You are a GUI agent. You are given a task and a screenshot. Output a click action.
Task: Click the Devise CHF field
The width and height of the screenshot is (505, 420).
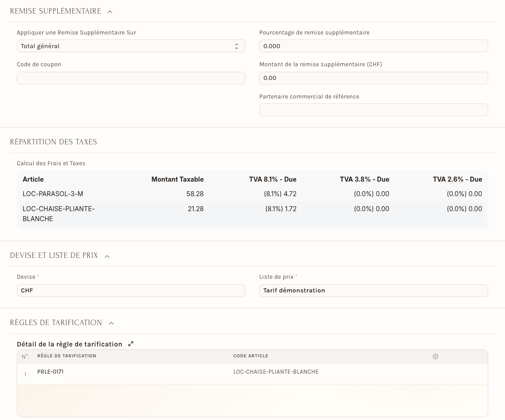131,291
